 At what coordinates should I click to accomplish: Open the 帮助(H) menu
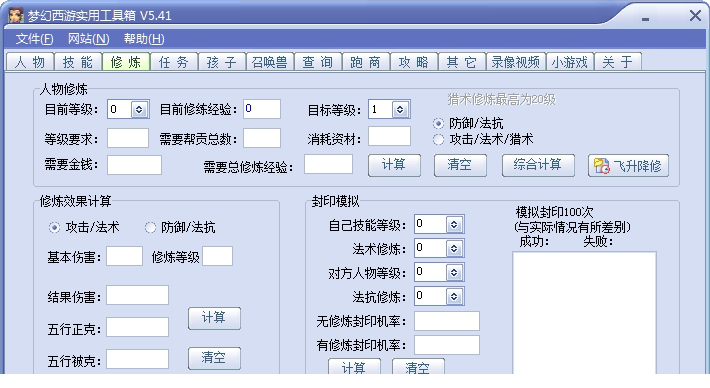tap(144, 39)
